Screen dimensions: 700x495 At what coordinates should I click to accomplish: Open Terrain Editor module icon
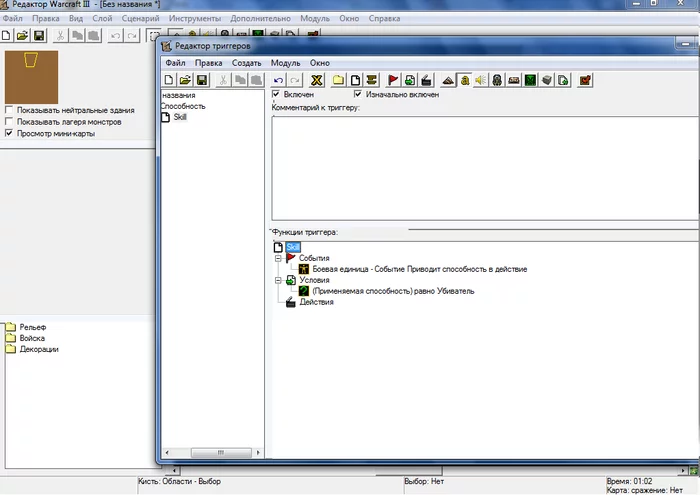coord(448,80)
